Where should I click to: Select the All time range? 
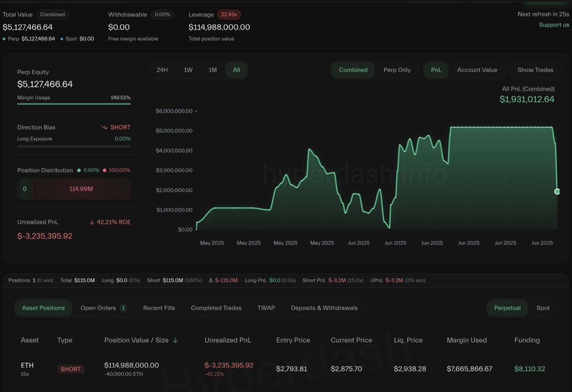tap(236, 70)
